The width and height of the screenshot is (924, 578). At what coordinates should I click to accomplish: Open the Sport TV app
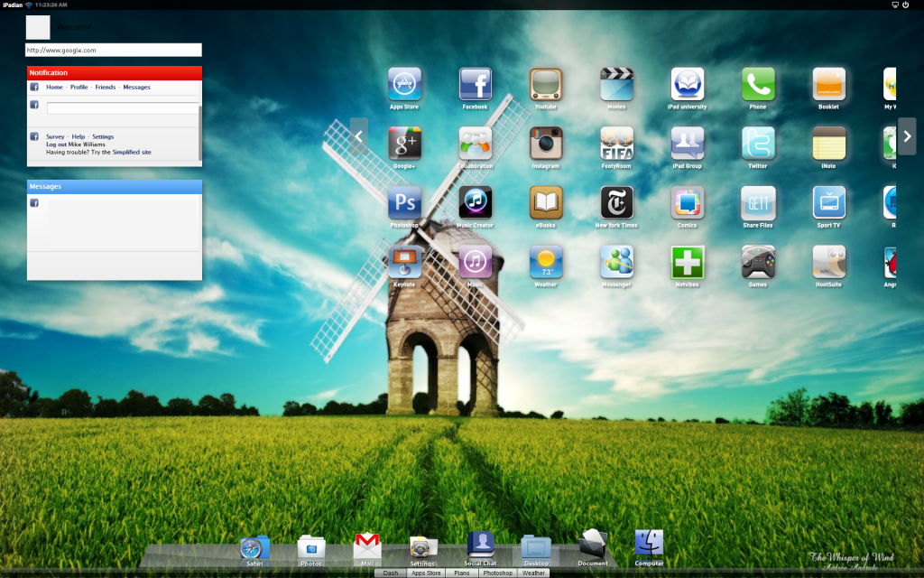(x=828, y=202)
